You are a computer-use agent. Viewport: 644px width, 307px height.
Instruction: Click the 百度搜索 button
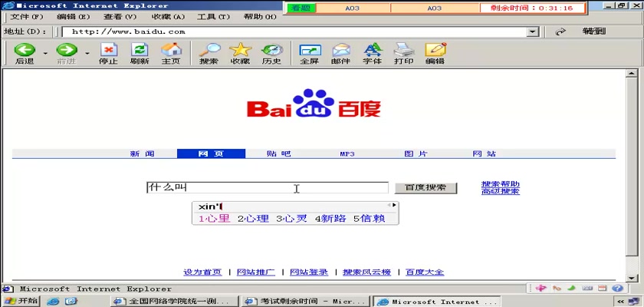coord(426,188)
